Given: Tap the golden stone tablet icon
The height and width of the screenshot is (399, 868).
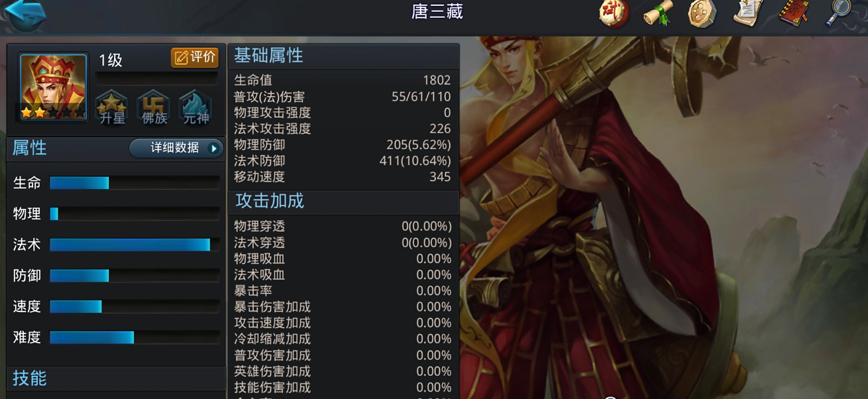Looking at the screenshot, I should [x=702, y=13].
